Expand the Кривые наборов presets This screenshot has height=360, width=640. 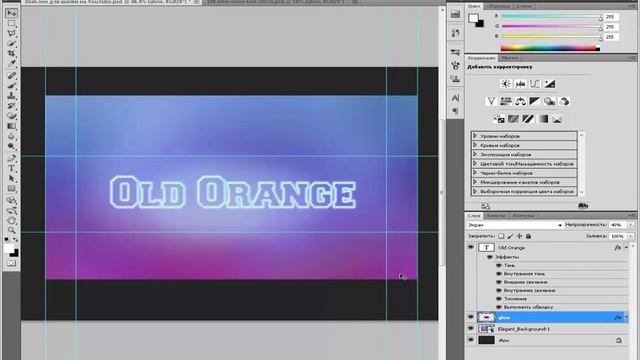[475, 145]
